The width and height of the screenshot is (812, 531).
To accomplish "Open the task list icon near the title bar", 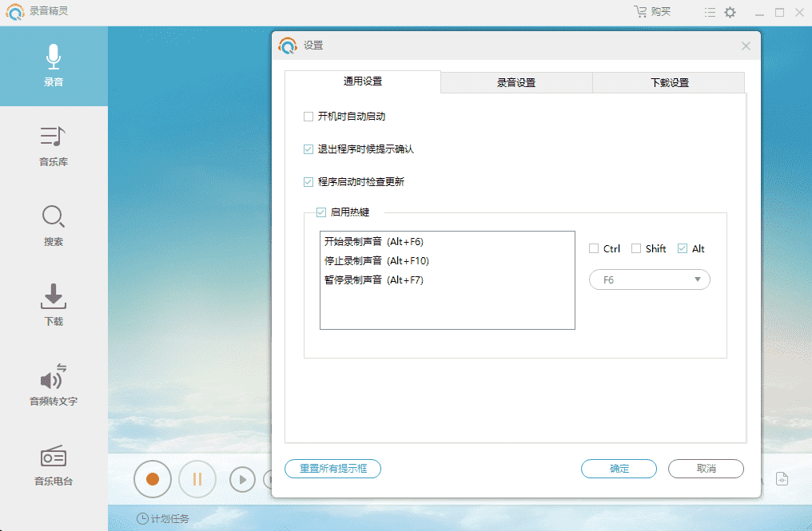I will pyautogui.click(x=709, y=12).
